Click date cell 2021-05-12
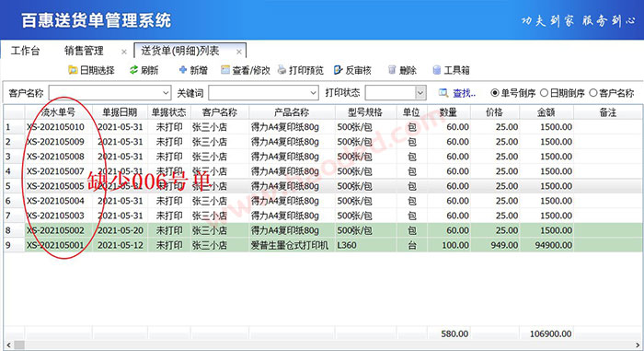The image size is (644, 351). click(120, 246)
